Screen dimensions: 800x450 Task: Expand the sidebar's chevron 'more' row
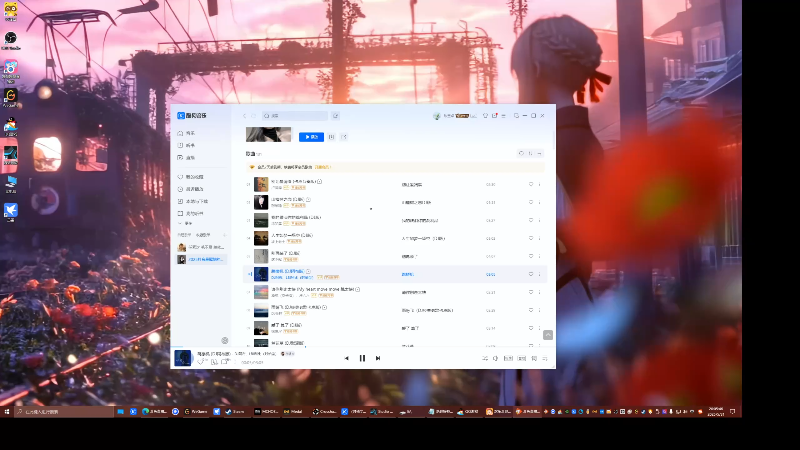[185, 223]
